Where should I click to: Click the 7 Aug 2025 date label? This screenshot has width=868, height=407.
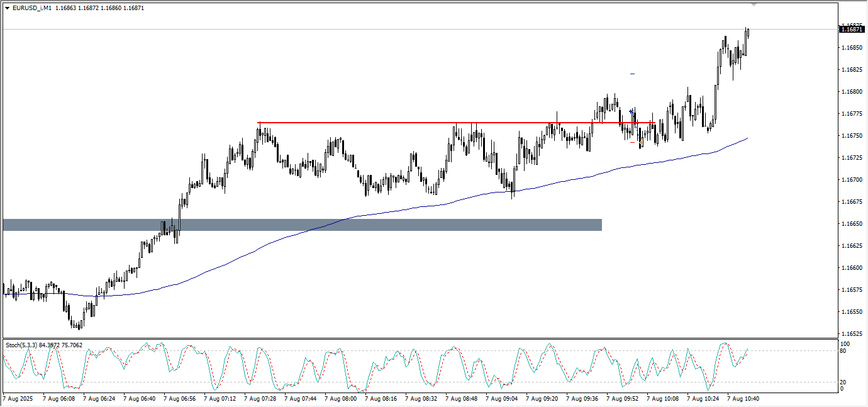click(19, 399)
